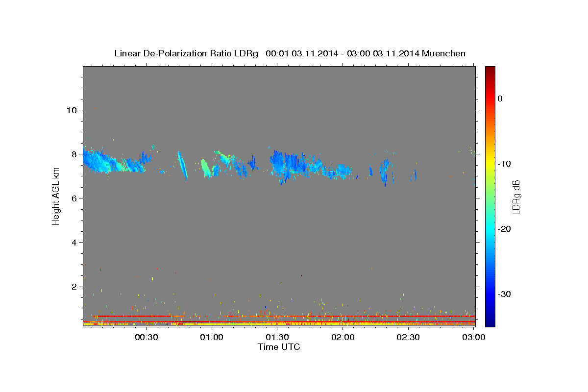
Task: Click the colorbar tick label -30
Action: tap(505, 294)
